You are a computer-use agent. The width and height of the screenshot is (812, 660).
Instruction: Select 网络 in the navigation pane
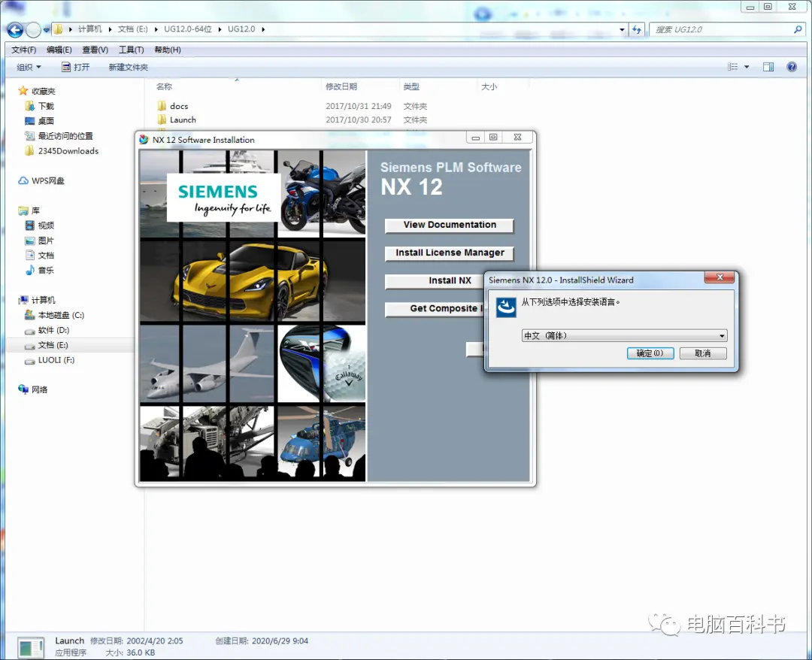click(32, 390)
